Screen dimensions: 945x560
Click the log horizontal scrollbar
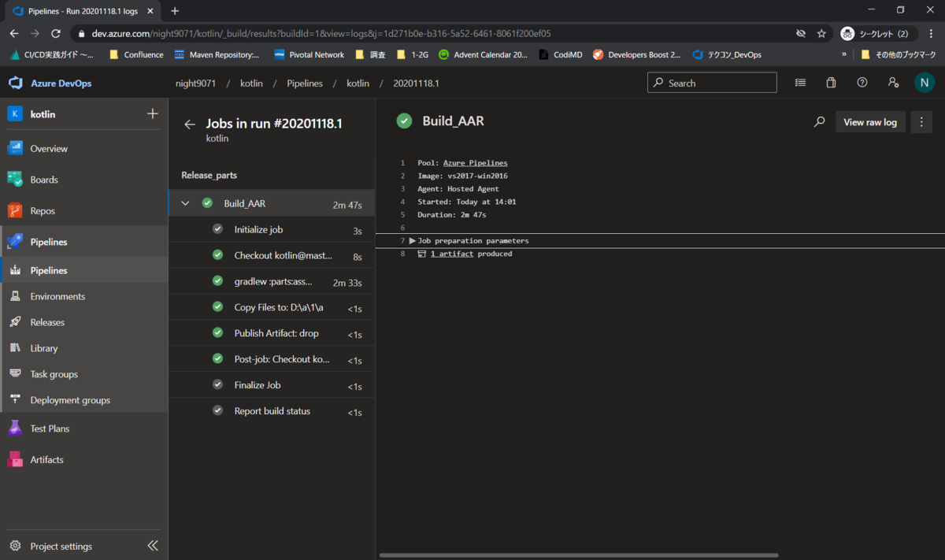579,555
